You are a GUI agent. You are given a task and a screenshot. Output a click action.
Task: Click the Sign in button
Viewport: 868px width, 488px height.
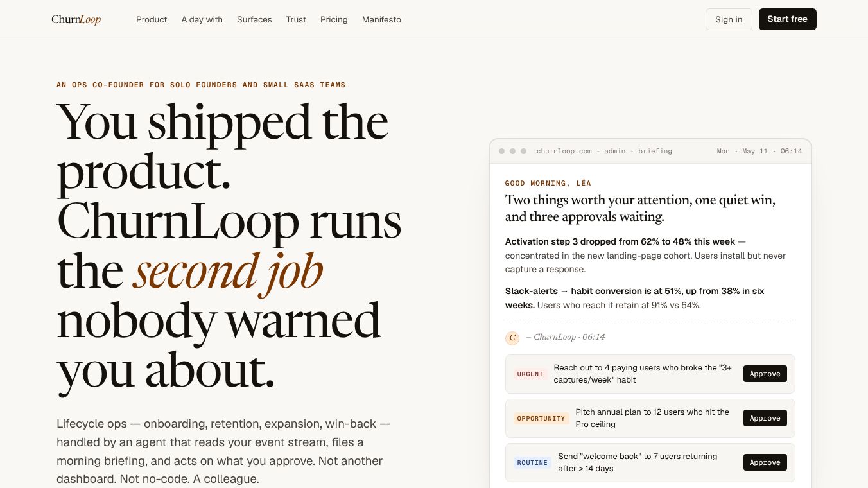tap(729, 19)
